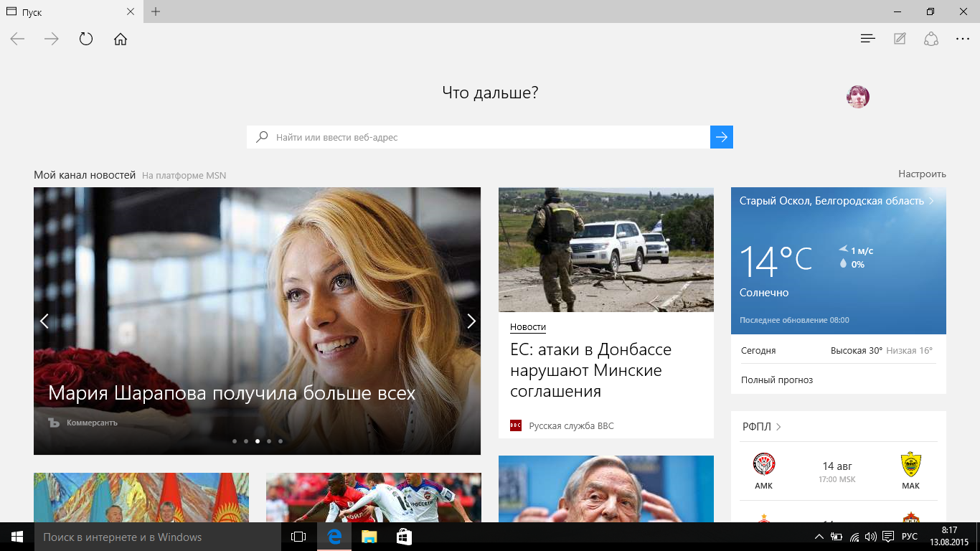This screenshot has height=551, width=980.
Task: Show previous slide in news carousel
Action: click(44, 321)
